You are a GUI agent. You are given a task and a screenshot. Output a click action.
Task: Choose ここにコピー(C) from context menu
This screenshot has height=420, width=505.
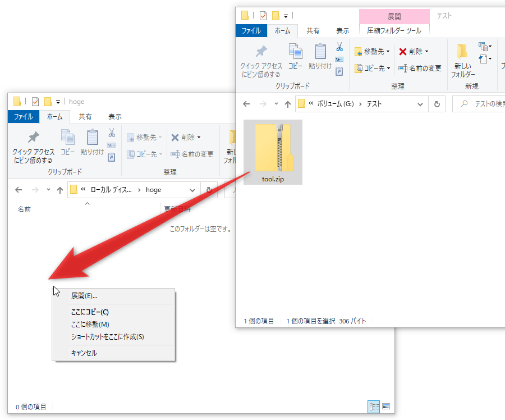tap(113, 312)
